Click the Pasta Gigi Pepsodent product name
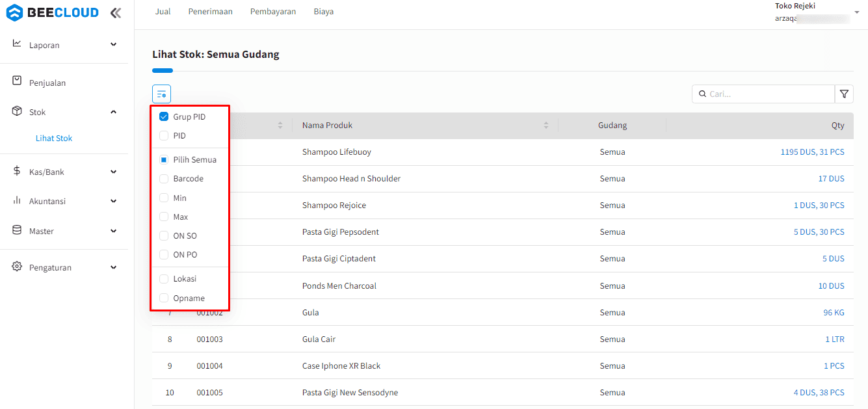 [341, 232]
